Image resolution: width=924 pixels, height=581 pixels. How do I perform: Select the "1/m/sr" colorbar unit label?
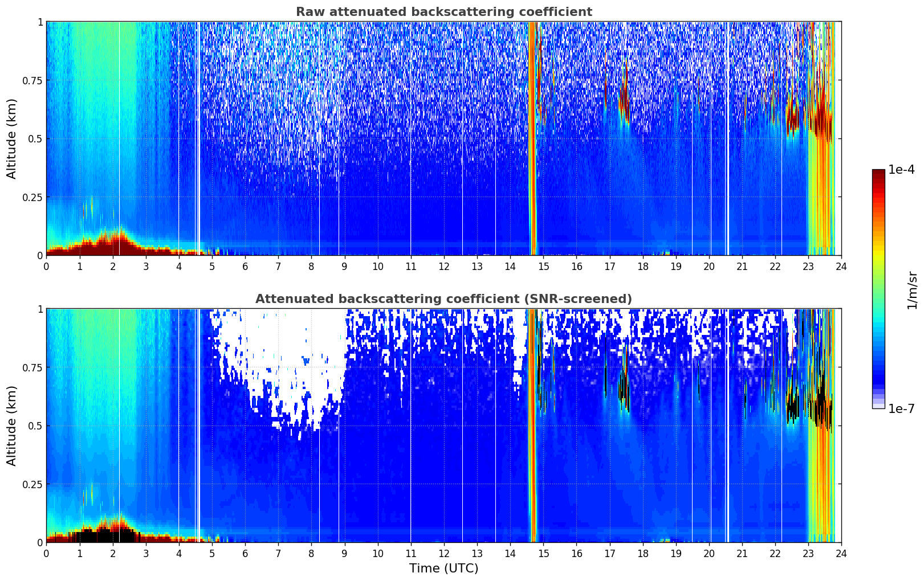click(x=912, y=289)
